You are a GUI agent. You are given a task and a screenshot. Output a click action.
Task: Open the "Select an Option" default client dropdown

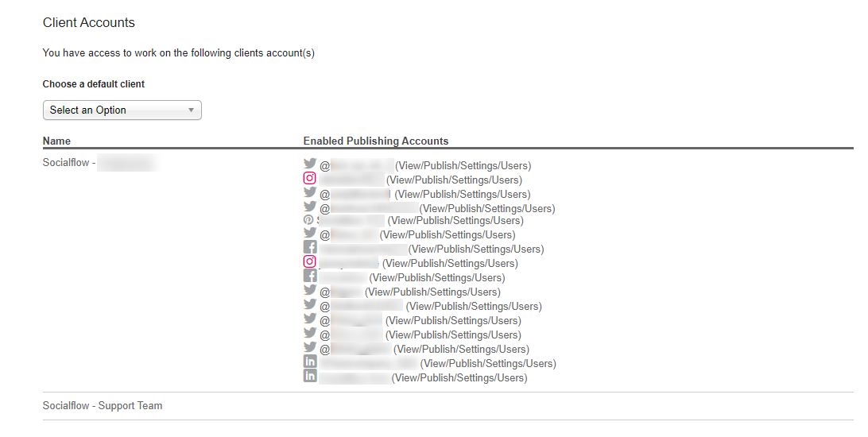(122, 110)
